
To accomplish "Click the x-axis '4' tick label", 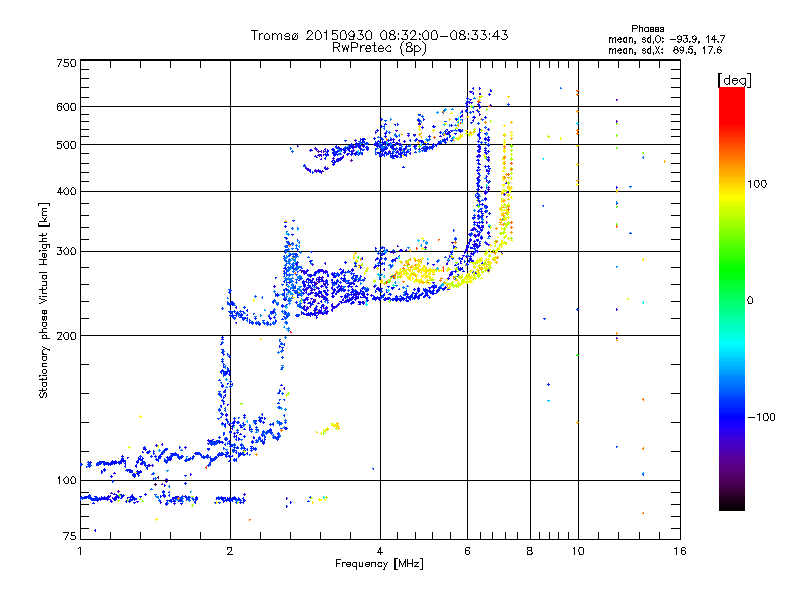I will pyautogui.click(x=380, y=551).
